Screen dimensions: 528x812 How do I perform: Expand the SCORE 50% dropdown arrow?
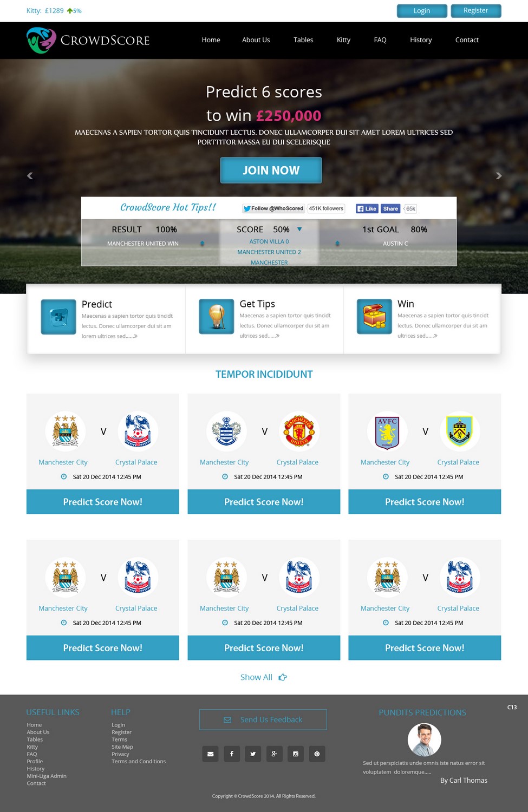[299, 229]
